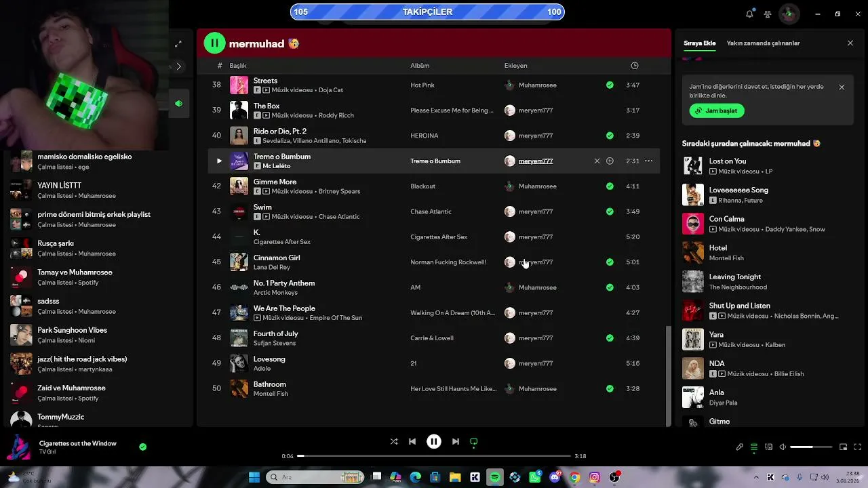Image resolution: width=868 pixels, height=488 pixels.
Task: Remove Treme o Bumbum with the X icon
Action: (x=597, y=161)
